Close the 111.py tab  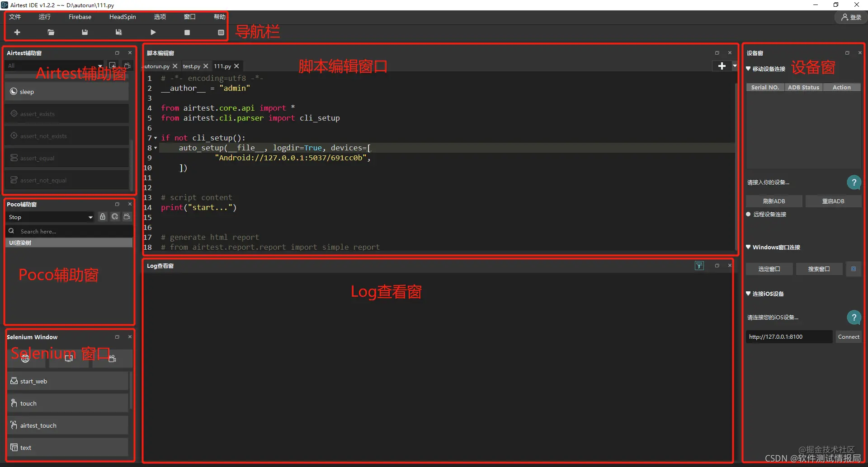click(x=236, y=66)
